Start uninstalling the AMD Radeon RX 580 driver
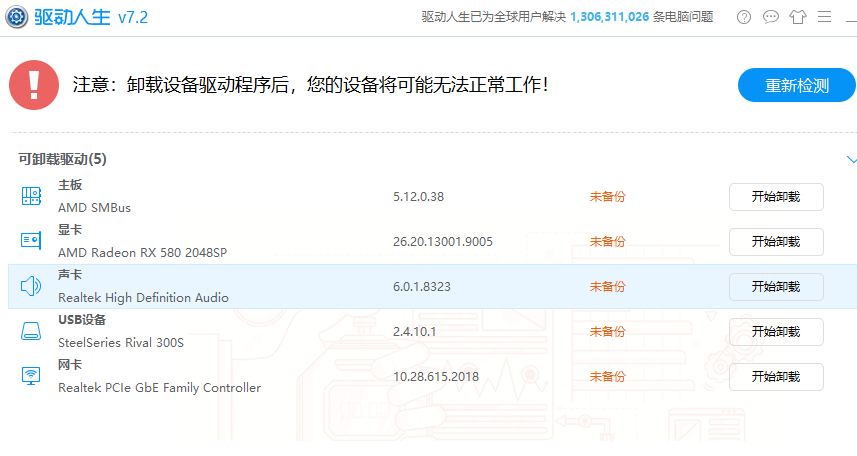The height and width of the screenshot is (456, 857). tap(776, 242)
